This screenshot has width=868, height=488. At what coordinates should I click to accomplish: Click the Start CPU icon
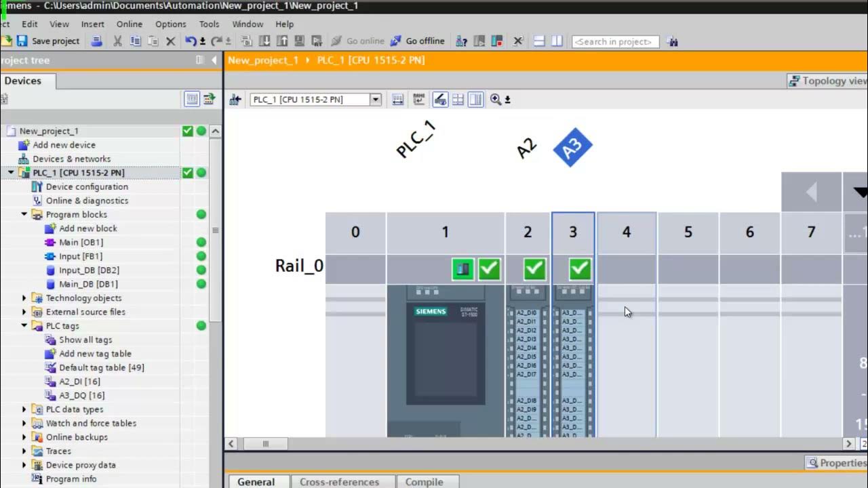coord(479,41)
